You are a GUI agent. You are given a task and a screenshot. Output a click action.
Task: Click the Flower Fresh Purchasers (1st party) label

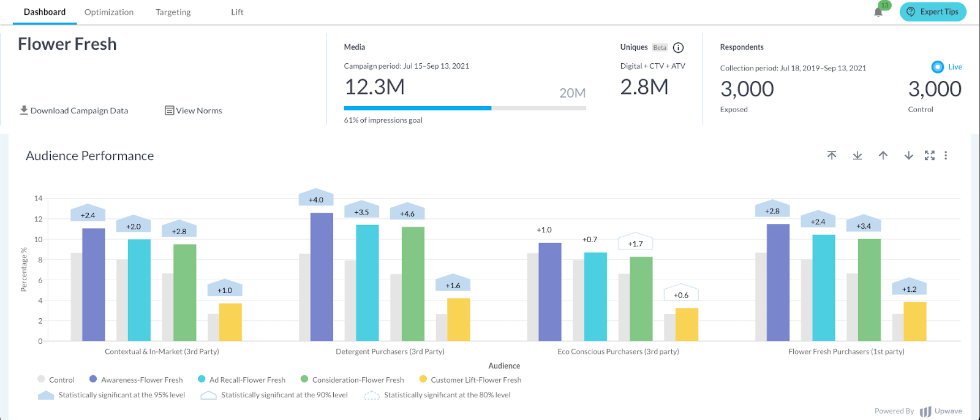point(846,352)
